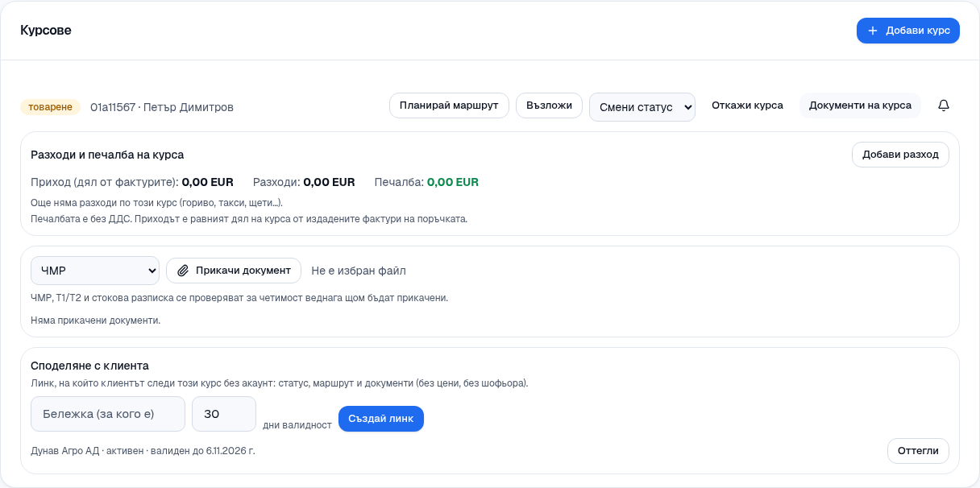Screen dimensions: 980x488
Task: Click Добави разход button
Action: tap(900, 155)
